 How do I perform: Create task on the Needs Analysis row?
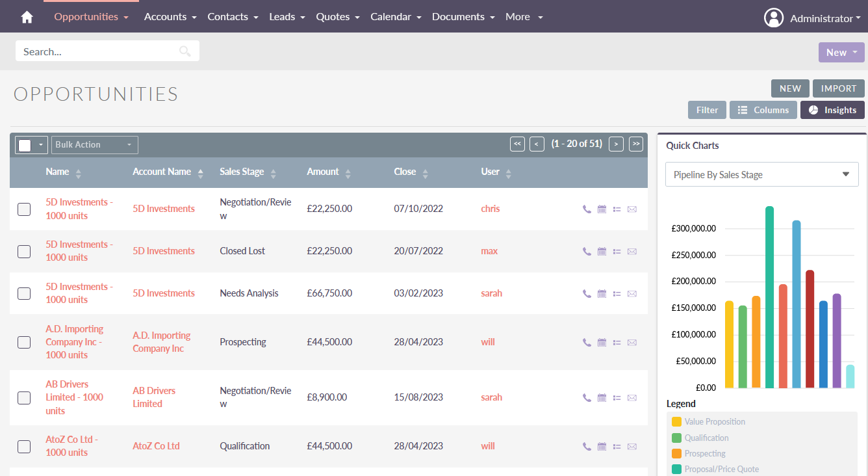617,294
